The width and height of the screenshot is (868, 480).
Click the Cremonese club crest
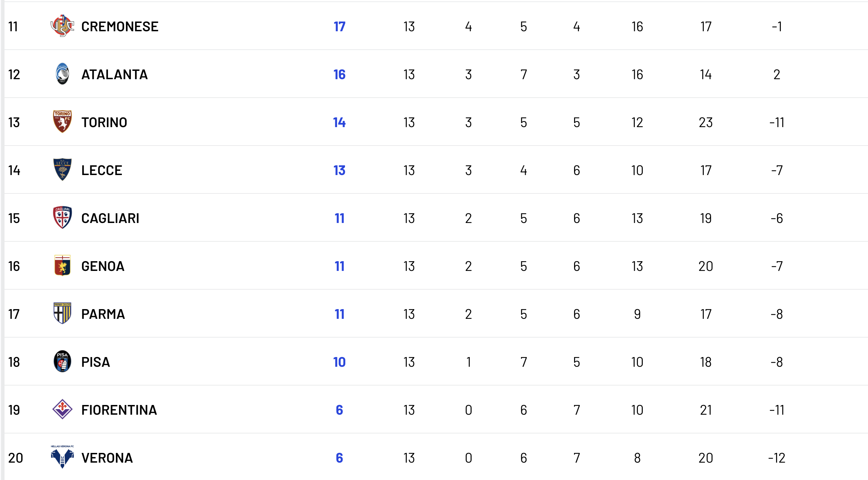62,26
